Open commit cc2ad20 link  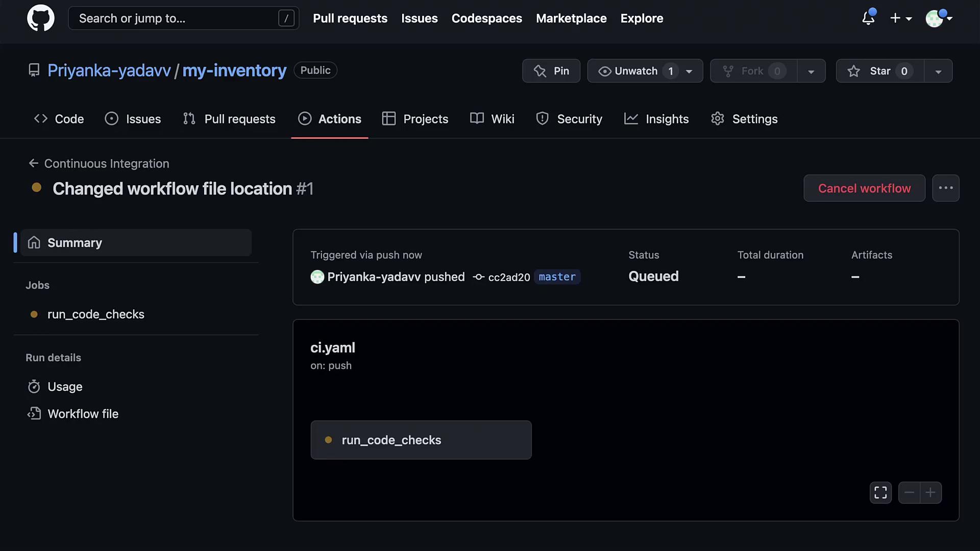pos(508,277)
